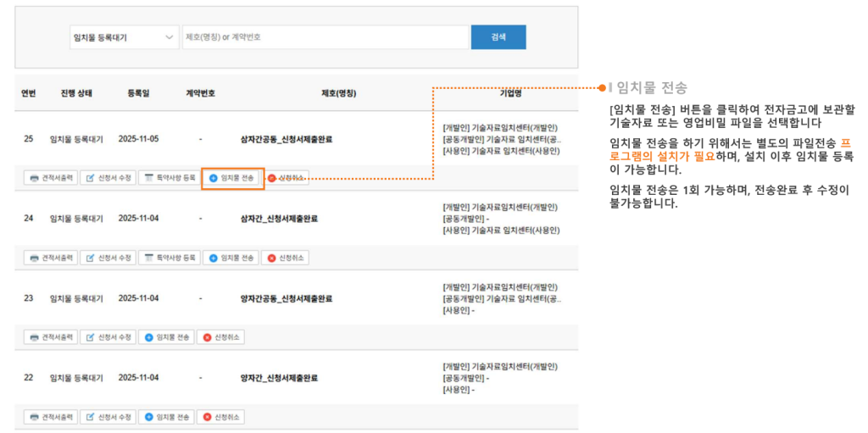Viewport: 868px width, 433px height.
Task: Select the row number 25 cell
Action: 29,139
